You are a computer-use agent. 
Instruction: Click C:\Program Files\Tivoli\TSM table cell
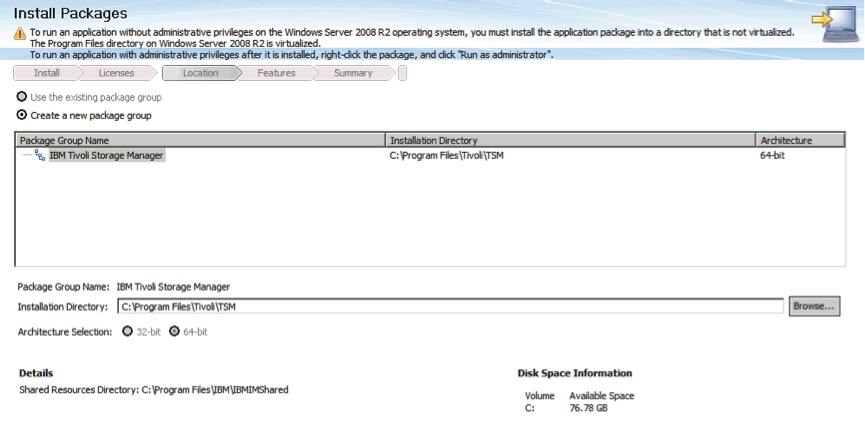[x=446, y=156]
